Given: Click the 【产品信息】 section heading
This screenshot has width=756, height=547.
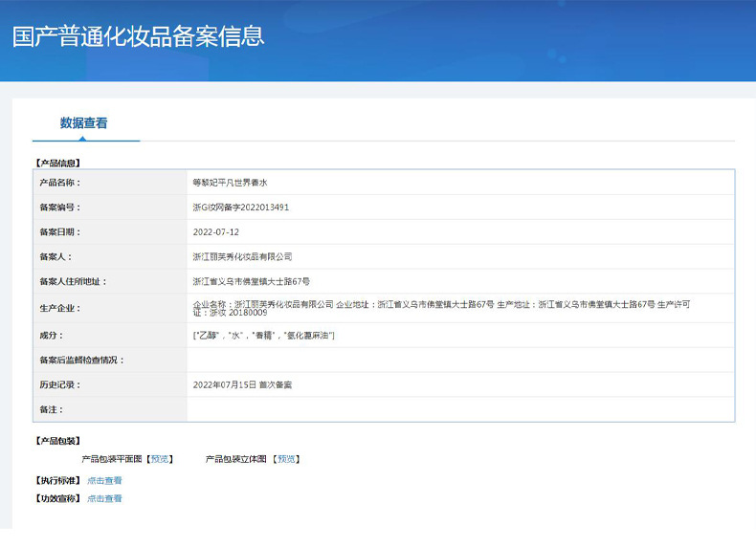Looking at the screenshot, I should pyautogui.click(x=57, y=164).
